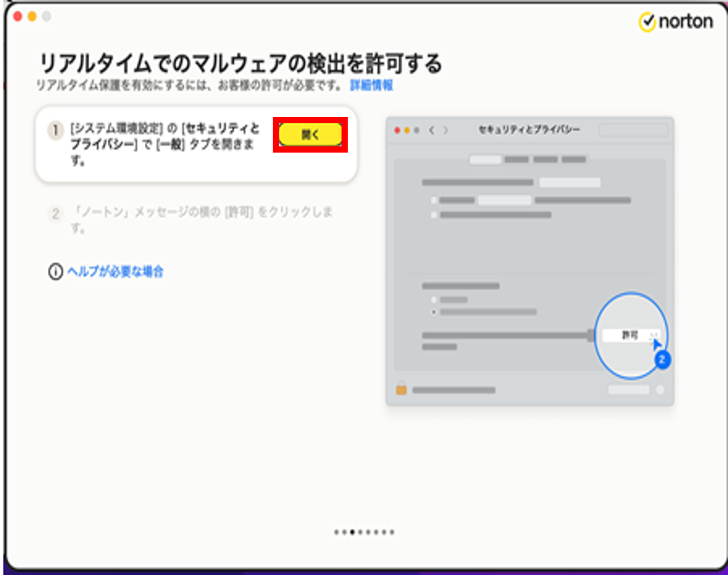Select the last page indicator dot
The image size is (728, 575).
click(392, 532)
